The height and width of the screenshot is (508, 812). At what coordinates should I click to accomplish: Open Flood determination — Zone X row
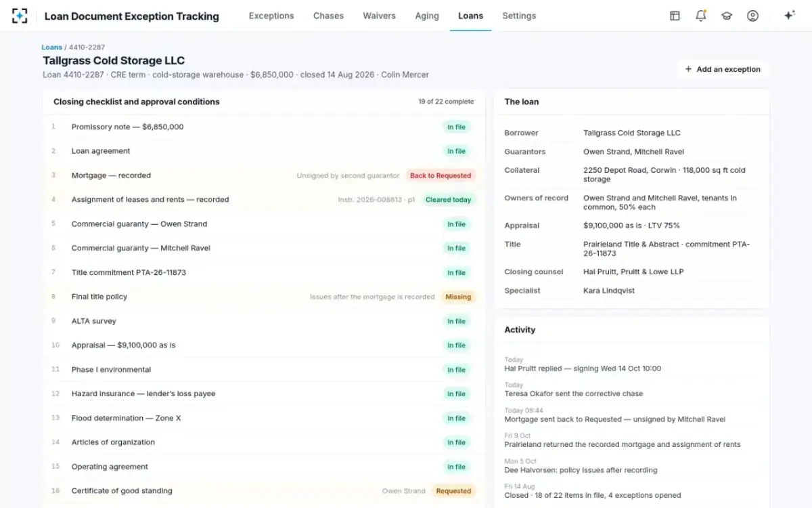pos(264,418)
